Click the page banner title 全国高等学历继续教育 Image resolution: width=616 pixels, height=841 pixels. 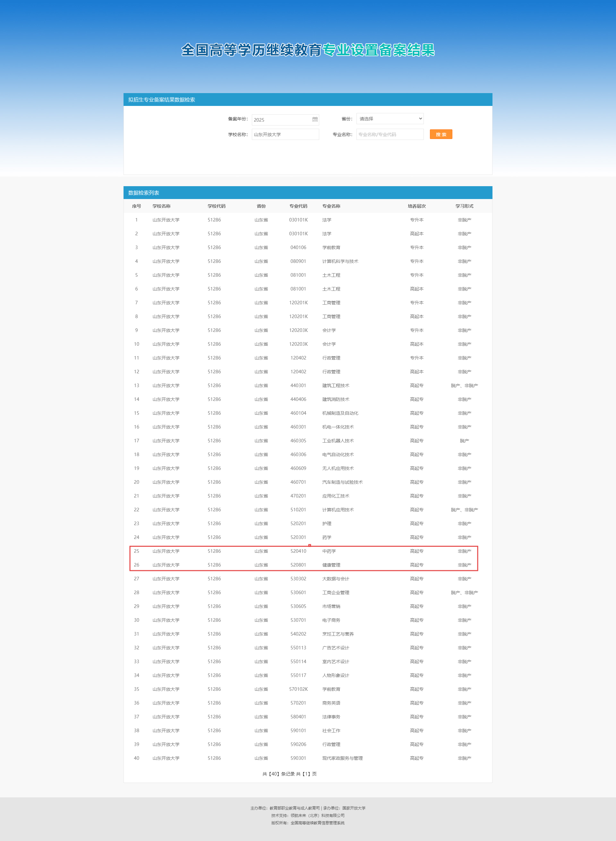click(x=251, y=50)
